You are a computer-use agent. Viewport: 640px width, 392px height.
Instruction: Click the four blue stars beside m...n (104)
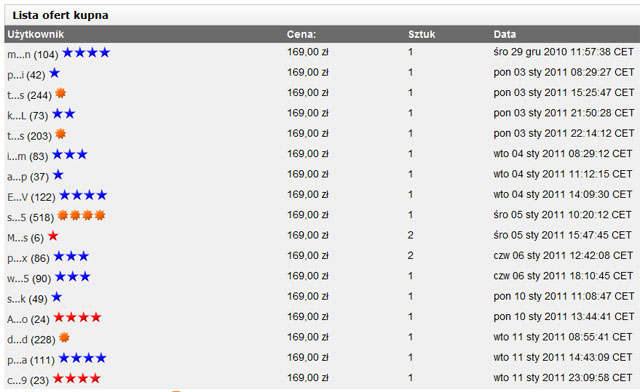tap(86, 52)
